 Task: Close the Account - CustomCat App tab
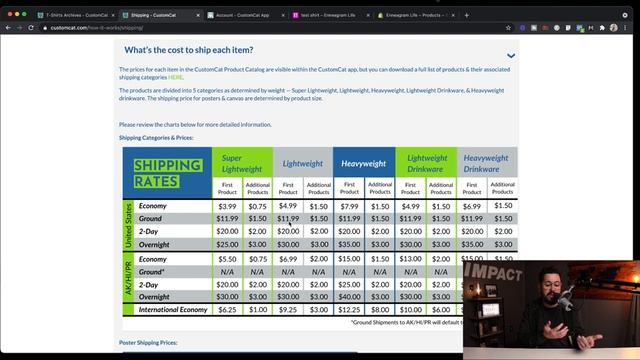283,15
